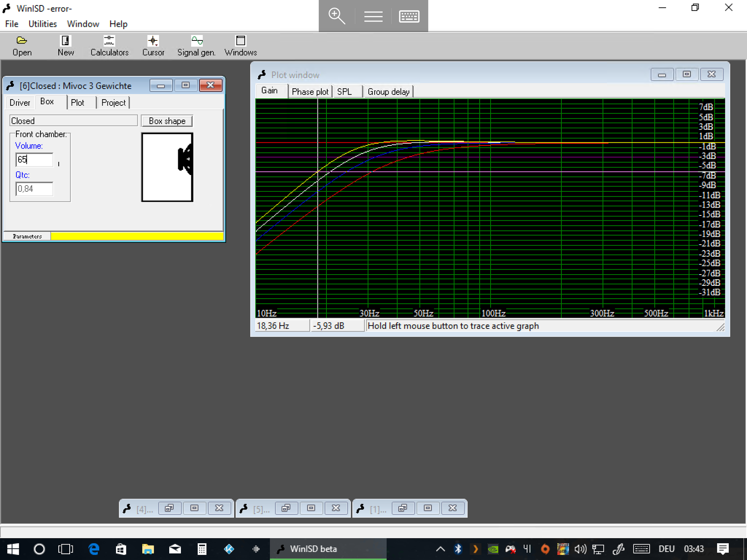This screenshot has height=560, width=747.
Task: Open the volume tray icon
Action: click(x=580, y=549)
